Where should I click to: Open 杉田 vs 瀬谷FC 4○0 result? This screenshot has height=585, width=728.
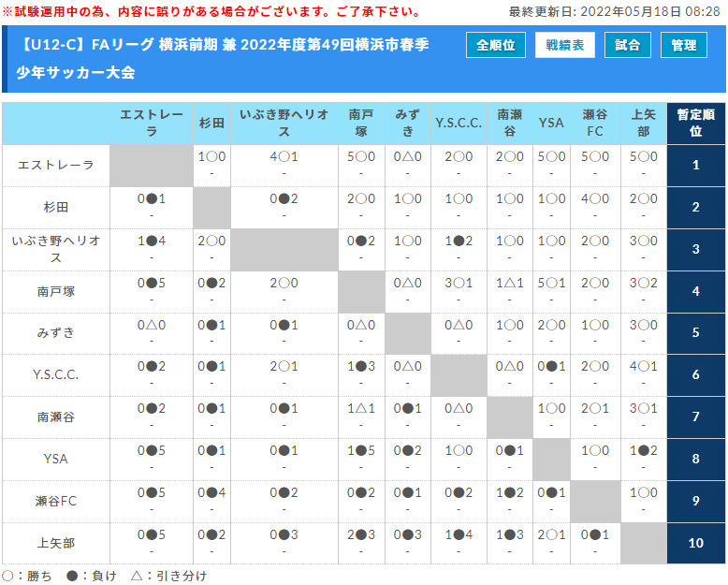tap(595, 198)
